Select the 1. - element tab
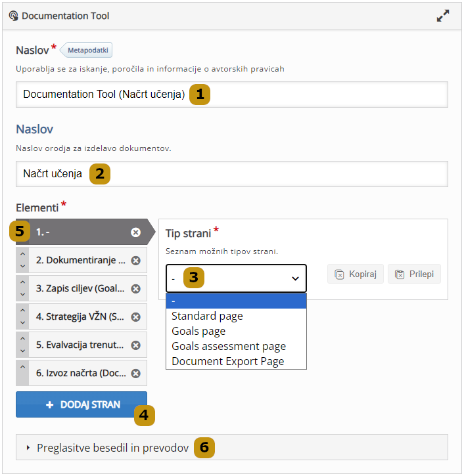 click(x=85, y=232)
